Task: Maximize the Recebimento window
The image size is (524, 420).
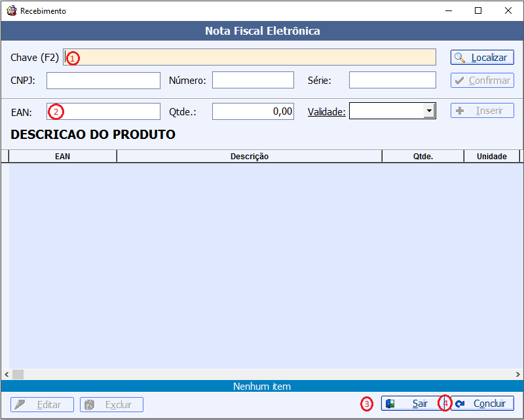Action: (x=478, y=10)
